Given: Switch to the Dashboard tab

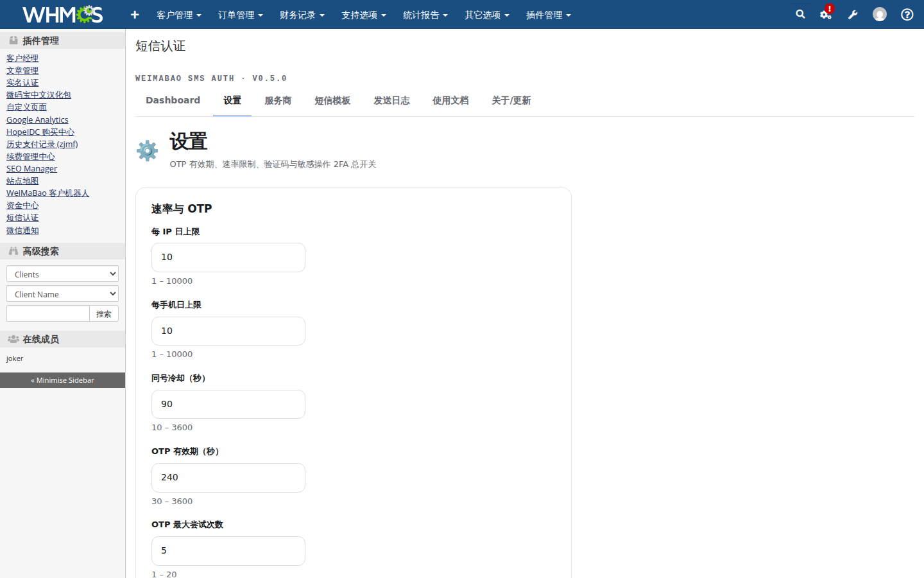Looking at the screenshot, I should tap(173, 101).
